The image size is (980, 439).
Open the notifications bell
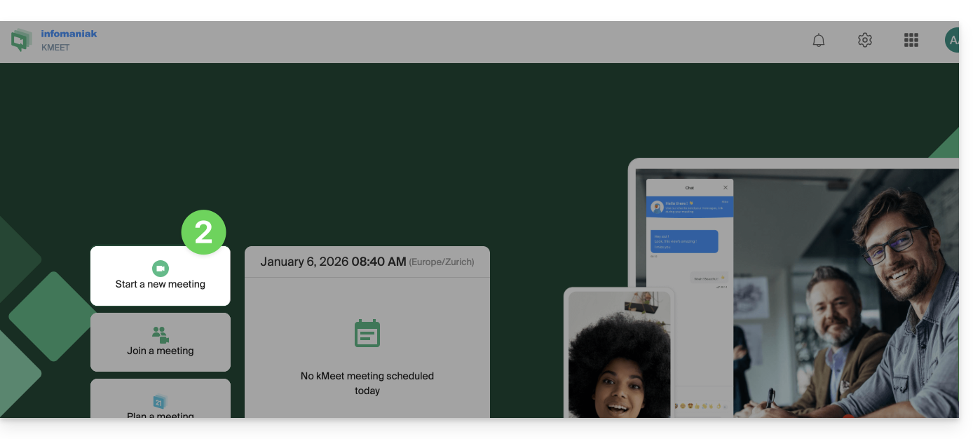pyautogui.click(x=818, y=41)
